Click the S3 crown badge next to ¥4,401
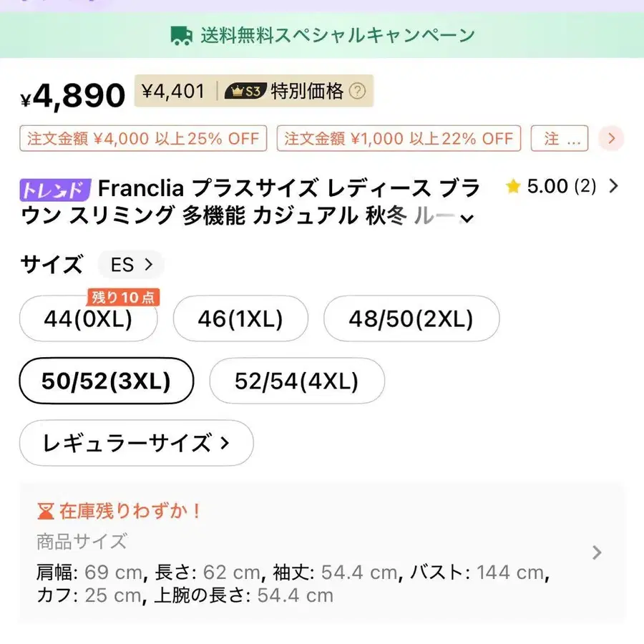The width and height of the screenshot is (644, 644). (x=244, y=91)
